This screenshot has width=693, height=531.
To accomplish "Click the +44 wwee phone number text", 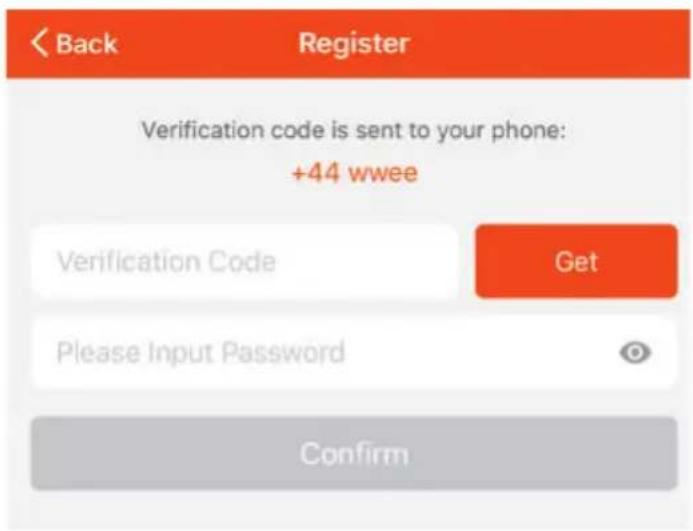I will click(x=355, y=172).
